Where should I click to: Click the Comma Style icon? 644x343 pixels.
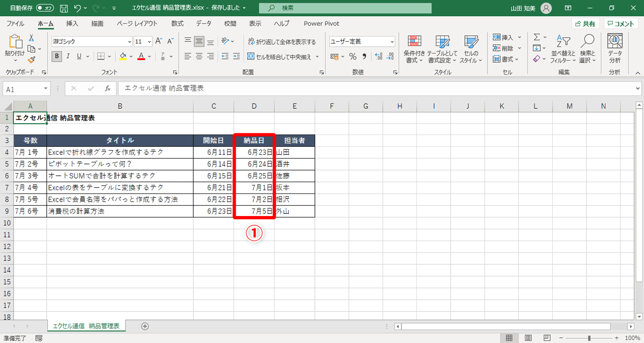point(364,56)
